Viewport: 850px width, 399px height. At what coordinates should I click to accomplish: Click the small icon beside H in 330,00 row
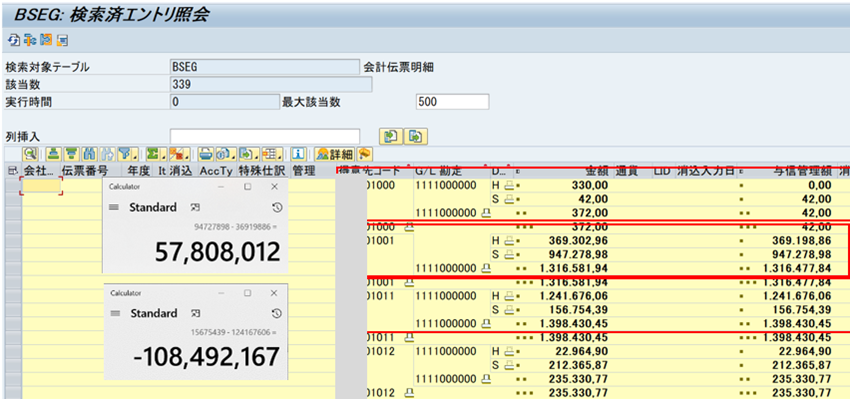[509, 186]
